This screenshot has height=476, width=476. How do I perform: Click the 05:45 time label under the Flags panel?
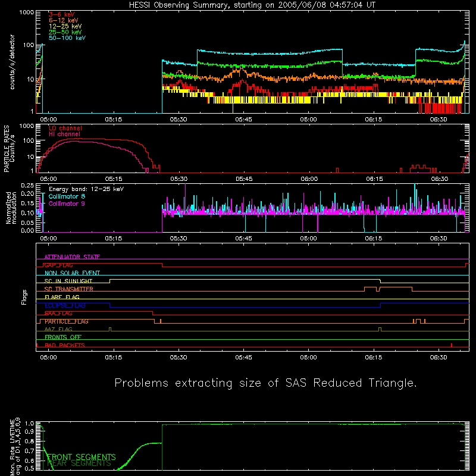(243, 358)
